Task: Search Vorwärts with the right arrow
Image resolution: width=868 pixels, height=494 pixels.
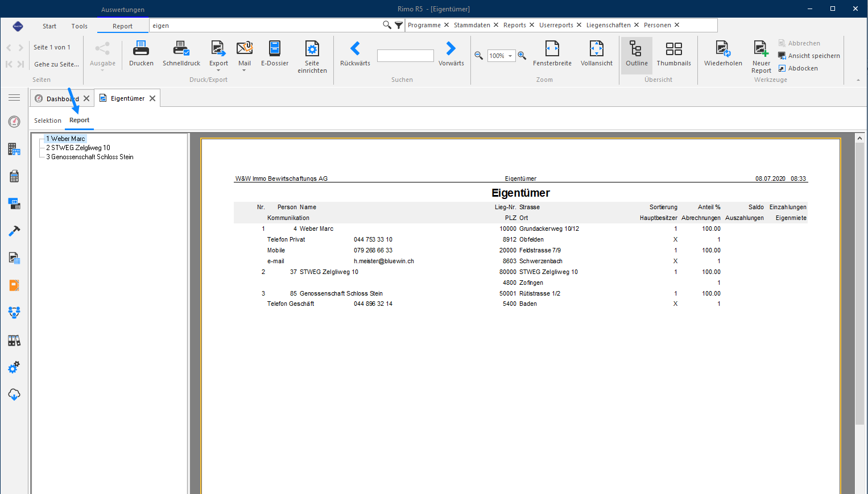Action: 451,53
